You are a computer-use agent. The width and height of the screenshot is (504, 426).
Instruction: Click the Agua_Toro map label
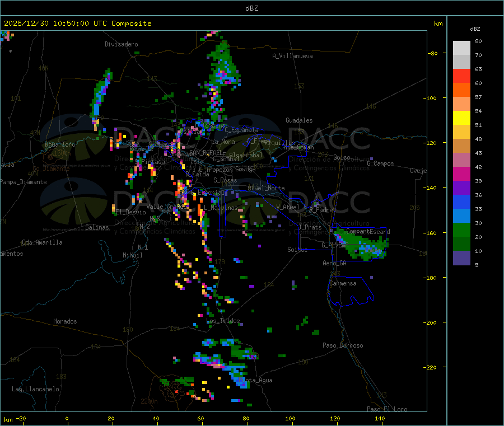pos(60,144)
